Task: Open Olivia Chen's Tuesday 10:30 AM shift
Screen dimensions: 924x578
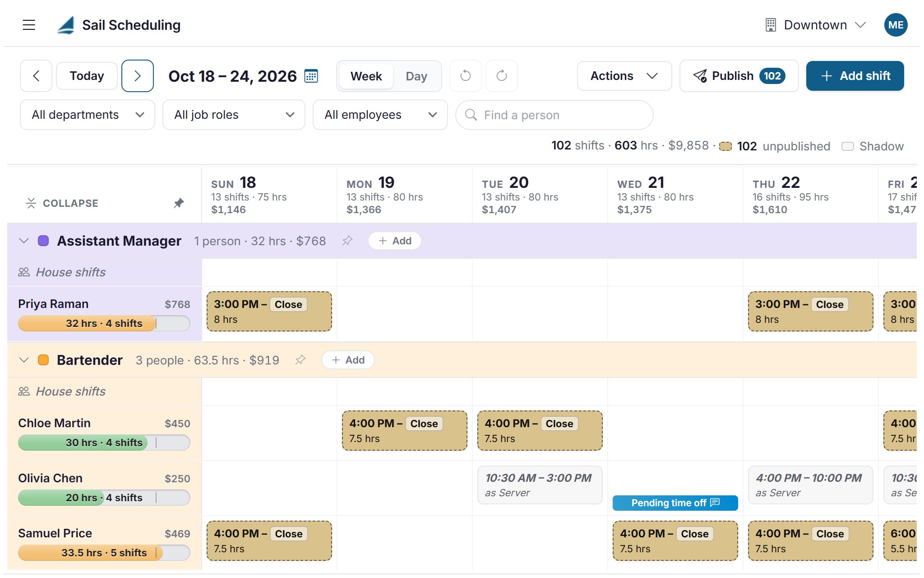Action: [x=540, y=485]
